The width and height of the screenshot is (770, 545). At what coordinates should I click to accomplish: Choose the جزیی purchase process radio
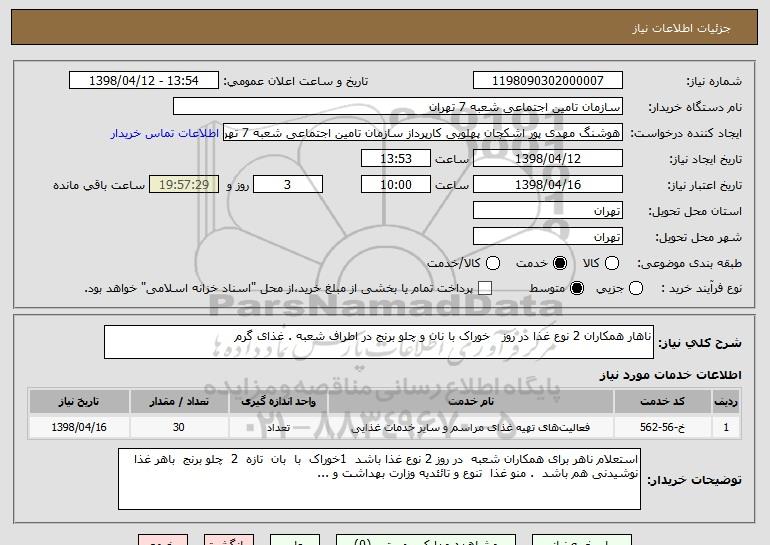click(x=635, y=288)
